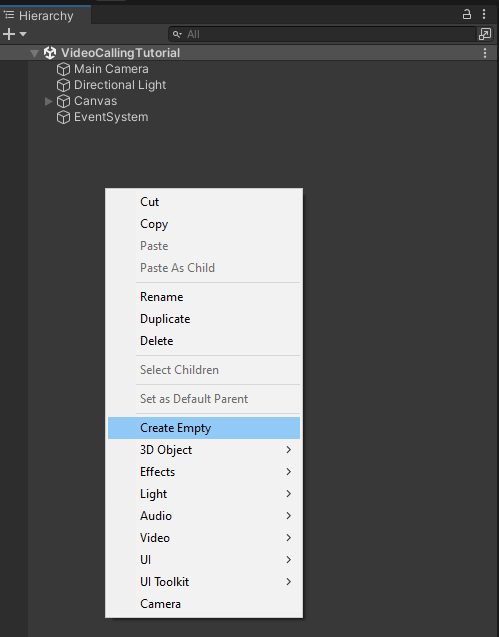Select Main Camera in the hierarchy
499x637 pixels.
point(111,69)
